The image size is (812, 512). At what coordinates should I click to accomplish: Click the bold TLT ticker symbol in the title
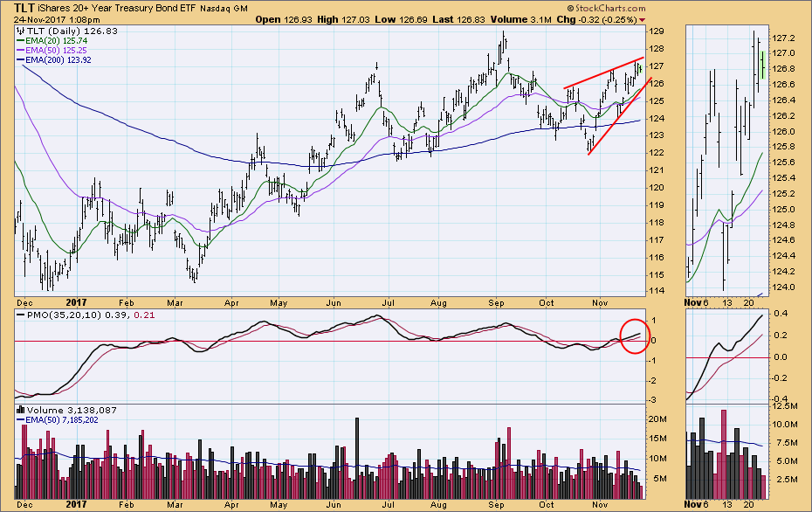tap(24, 8)
